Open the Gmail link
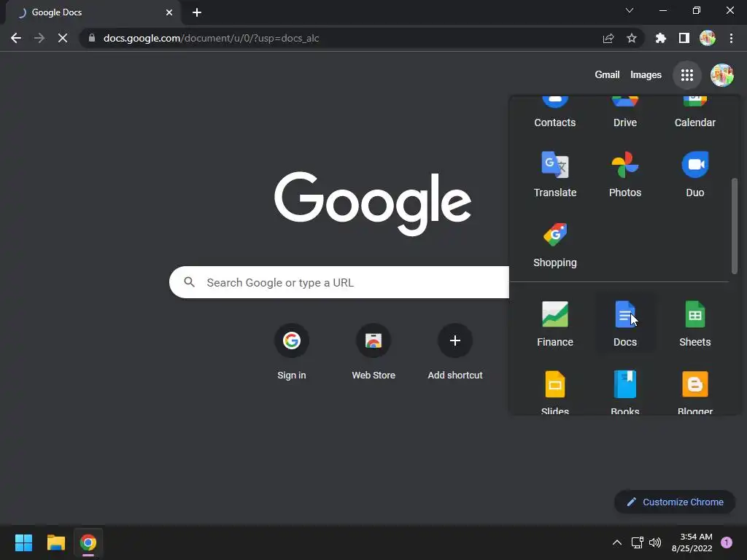Screen dimensions: 747x560 [x=607, y=75]
